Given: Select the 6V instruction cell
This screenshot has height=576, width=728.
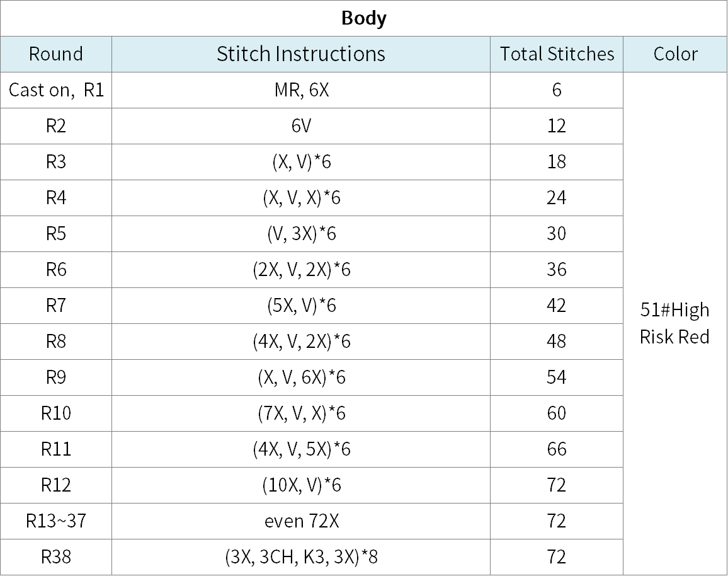Looking at the screenshot, I should click(301, 126).
